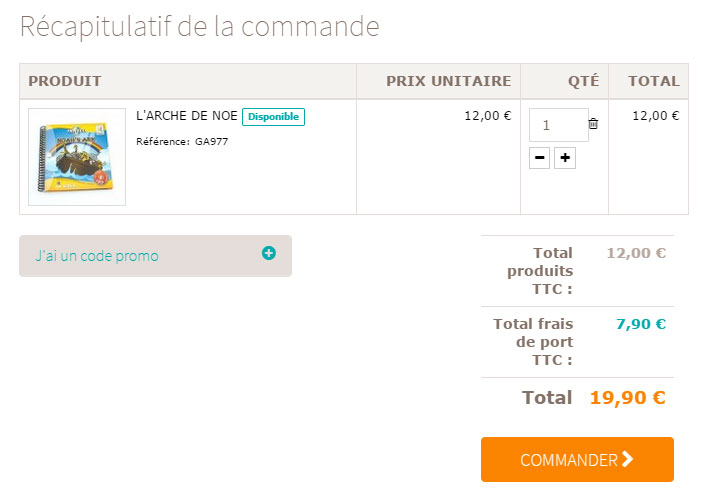Click into the quantity input field
The image size is (706, 490).
click(558, 125)
